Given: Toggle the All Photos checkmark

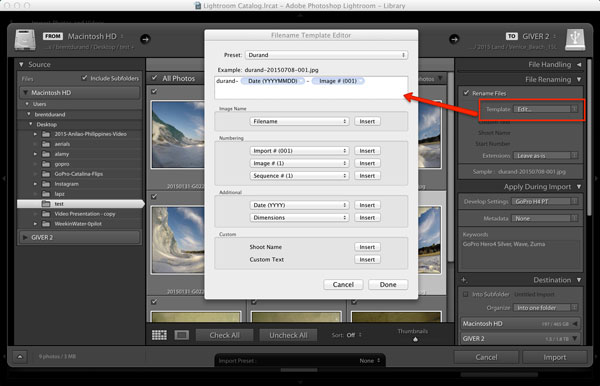Looking at the screenshot, I should tap(154, 78).
